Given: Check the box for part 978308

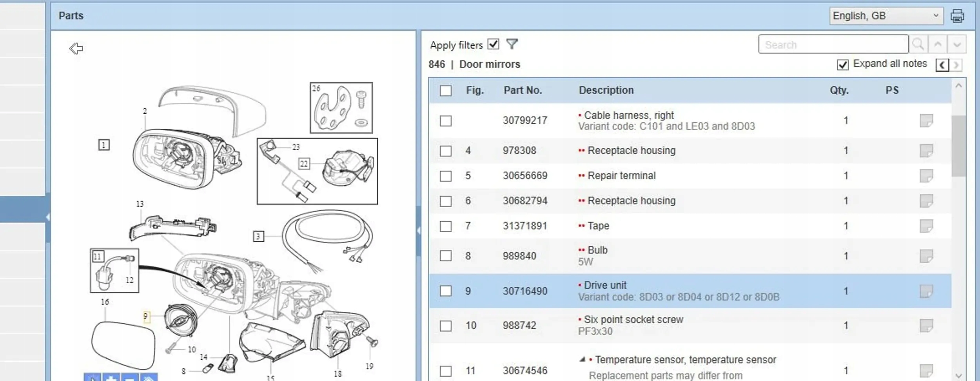Looking at the screenshot, I should (x=446, y=151).
